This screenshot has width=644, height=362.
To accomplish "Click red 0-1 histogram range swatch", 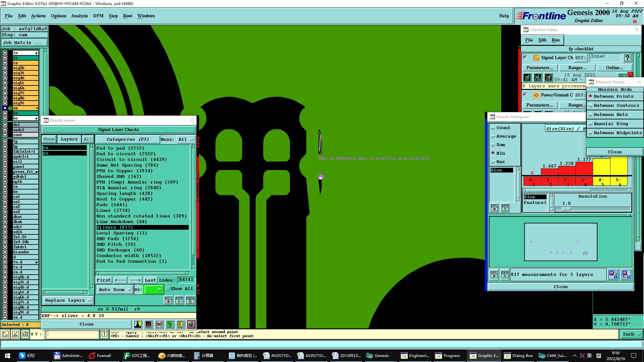I will click(x=532, y=181).
